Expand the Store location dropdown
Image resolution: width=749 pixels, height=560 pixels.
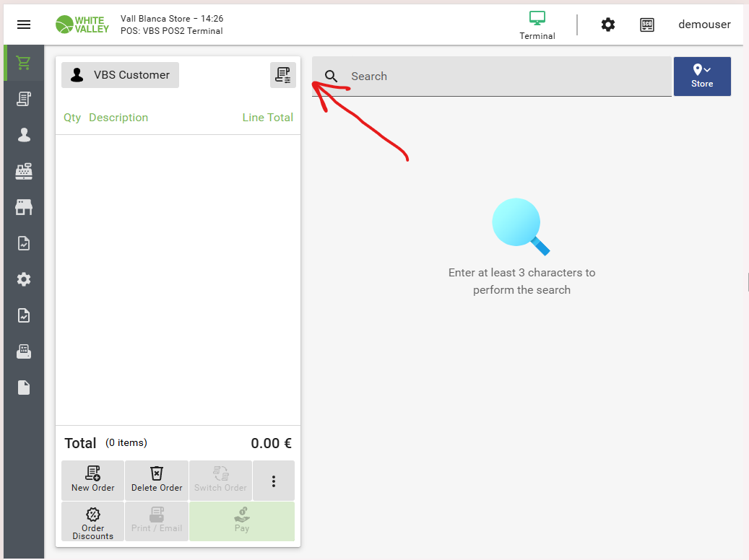[x=702, y=76]
